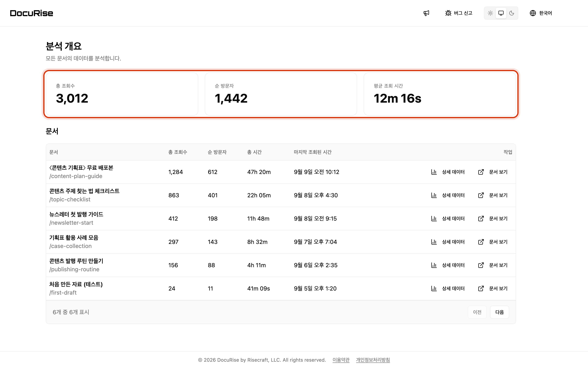588x368 pixels.
Task: Open the announcements megaphone icon
Action: pyautogui.click(x=426, y=13)
